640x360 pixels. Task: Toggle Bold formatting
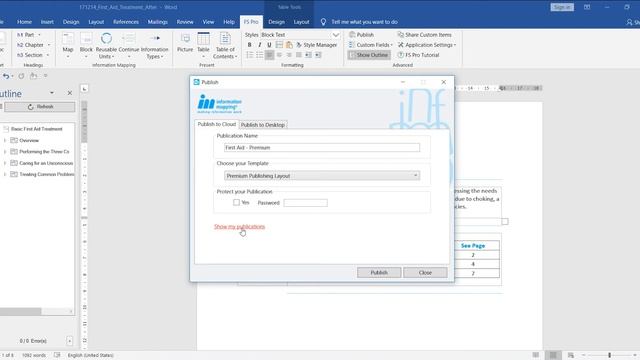249,45
